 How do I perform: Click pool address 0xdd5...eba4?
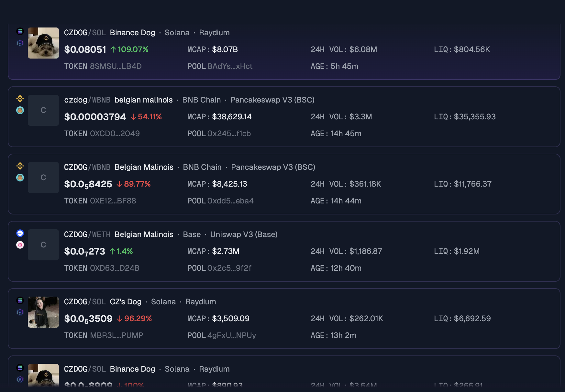pos(230,201)
